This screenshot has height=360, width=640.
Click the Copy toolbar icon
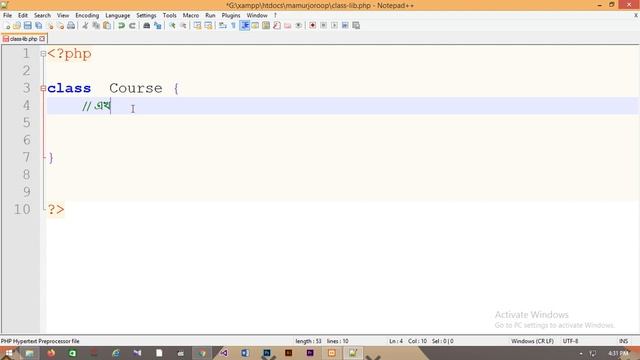[x=96, y=26]
